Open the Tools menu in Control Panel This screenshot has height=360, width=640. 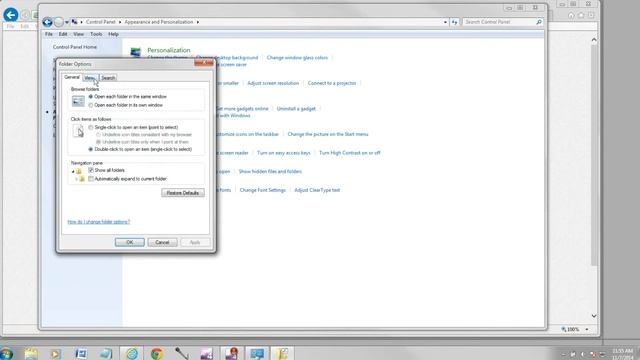click(96, 34)
